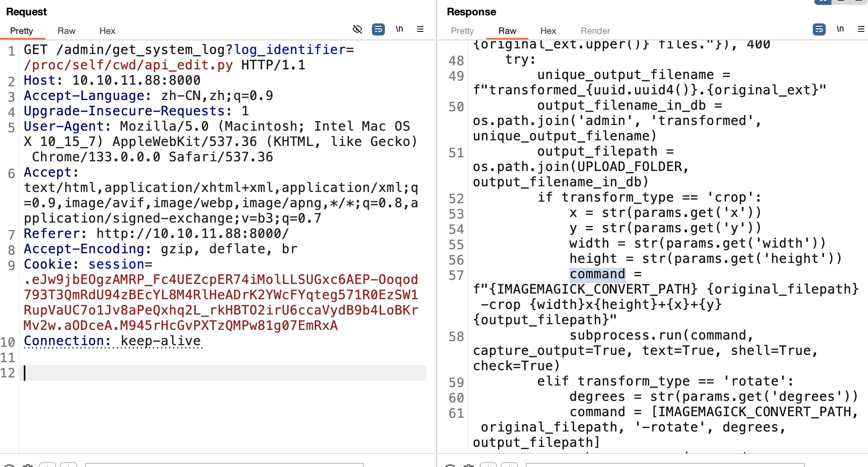Toggle word wrap in Response panel
Screen dimensions: 868x467
819,29
